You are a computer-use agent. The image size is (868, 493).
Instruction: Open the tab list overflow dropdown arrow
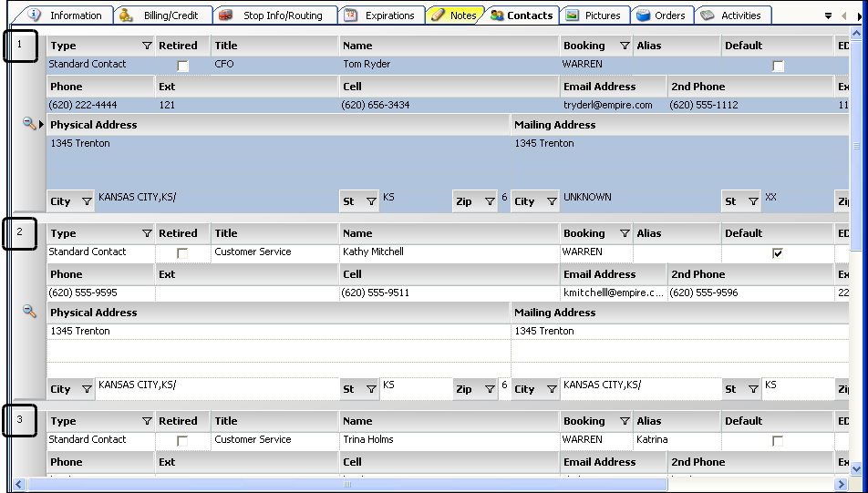click(x=828, y=15)
